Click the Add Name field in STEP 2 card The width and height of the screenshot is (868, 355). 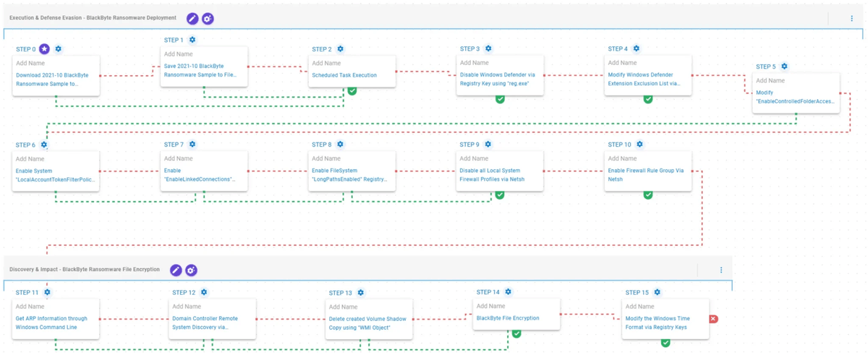click(327, 63)
